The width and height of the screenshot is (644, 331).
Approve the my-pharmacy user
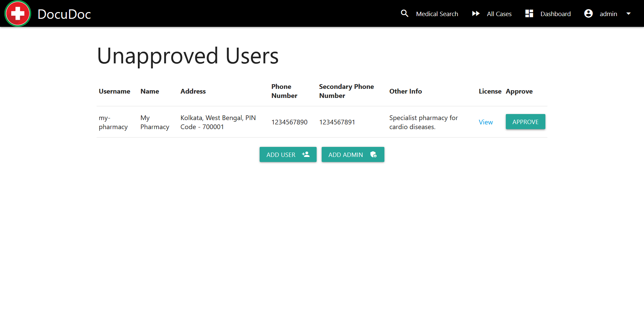(x=525, y=122)
